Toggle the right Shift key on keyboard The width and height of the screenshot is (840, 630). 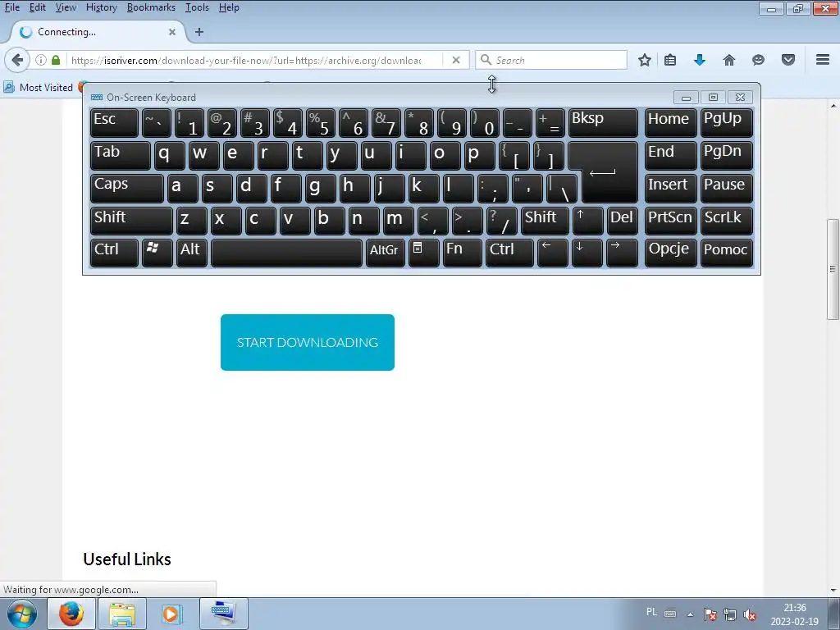click(545, 221)
